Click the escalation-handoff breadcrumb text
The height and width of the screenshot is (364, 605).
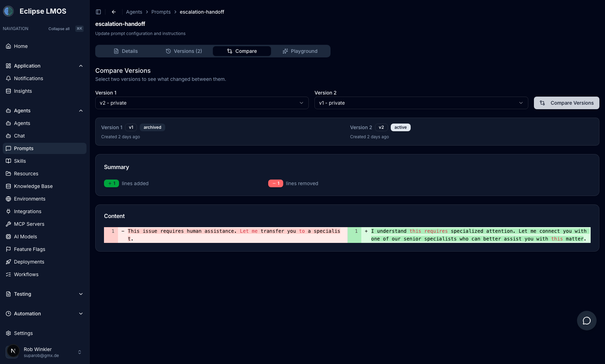[x=202, y=12]
